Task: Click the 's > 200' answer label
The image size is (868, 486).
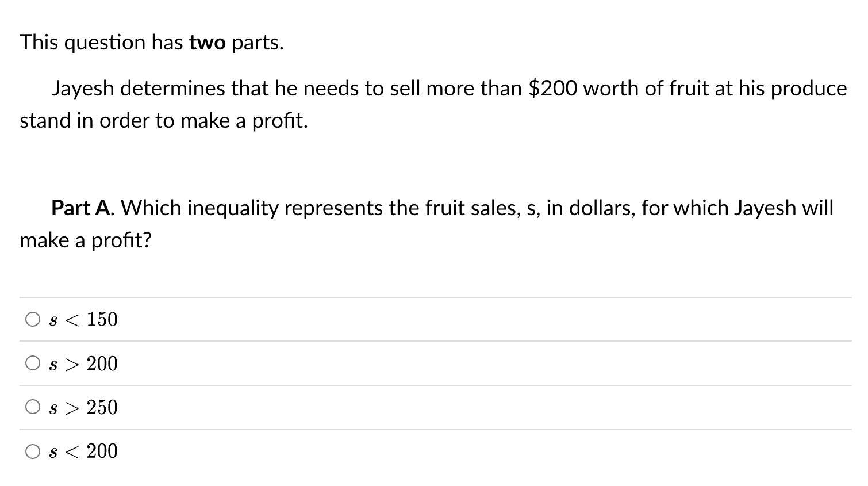Action: pos(83,363)
